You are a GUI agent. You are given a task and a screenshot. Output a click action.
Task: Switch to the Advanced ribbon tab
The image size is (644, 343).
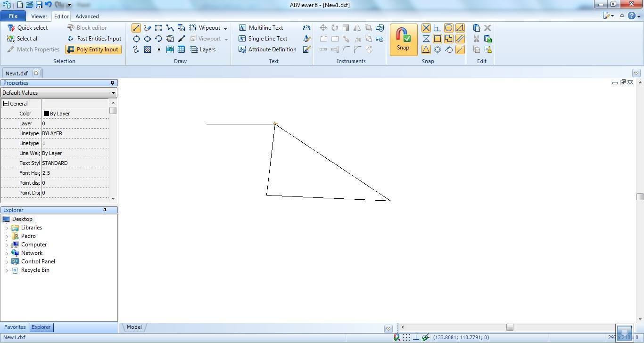87,16
